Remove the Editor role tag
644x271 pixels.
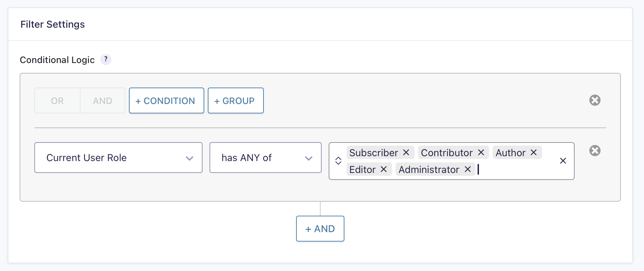coord(384,169)
